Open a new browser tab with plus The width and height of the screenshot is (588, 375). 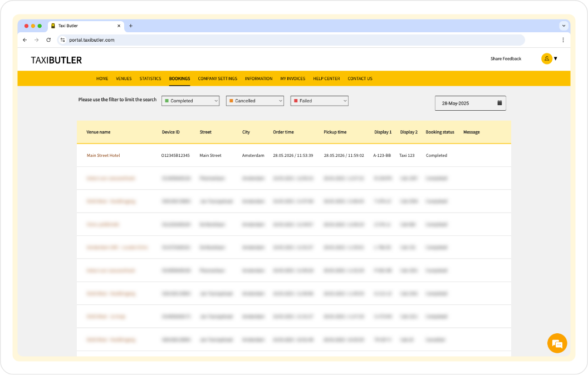click(131, 26)
